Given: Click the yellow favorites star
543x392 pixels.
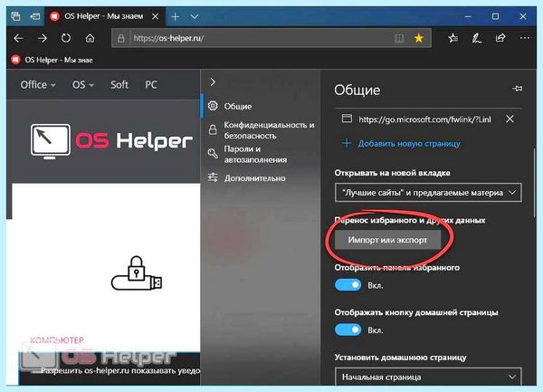Looking at the screenshot, I should pos(419,38).
